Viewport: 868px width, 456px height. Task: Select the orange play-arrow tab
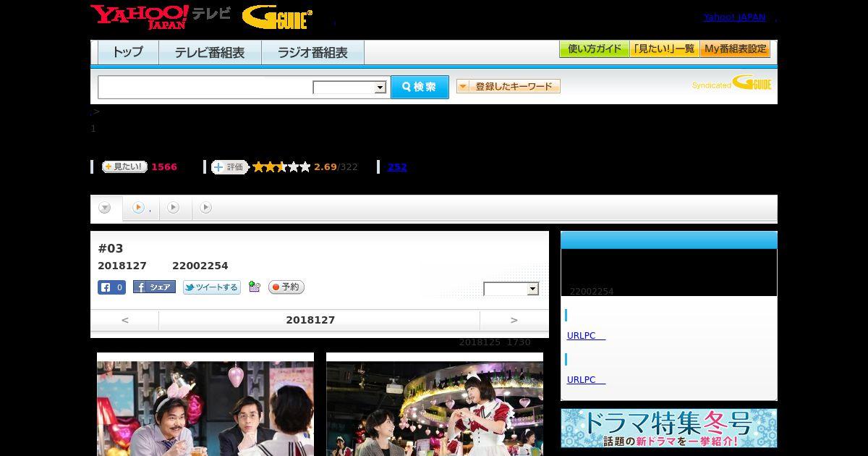138,208
